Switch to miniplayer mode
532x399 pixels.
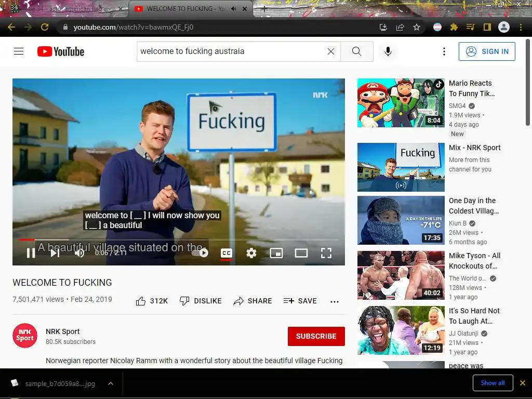click(276, 253)
